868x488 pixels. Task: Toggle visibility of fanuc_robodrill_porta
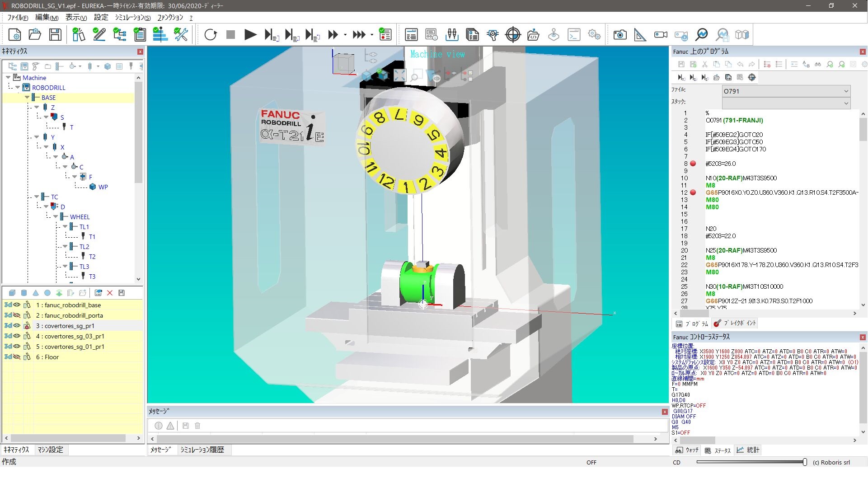tap(17, 315)
